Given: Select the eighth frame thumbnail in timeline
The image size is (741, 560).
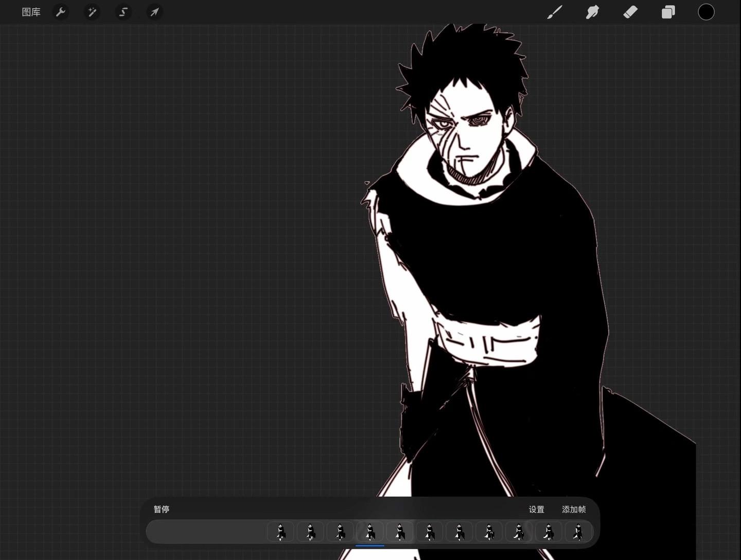Looking at the screenshot, I should pyautogui.click(x=489, y=532).
